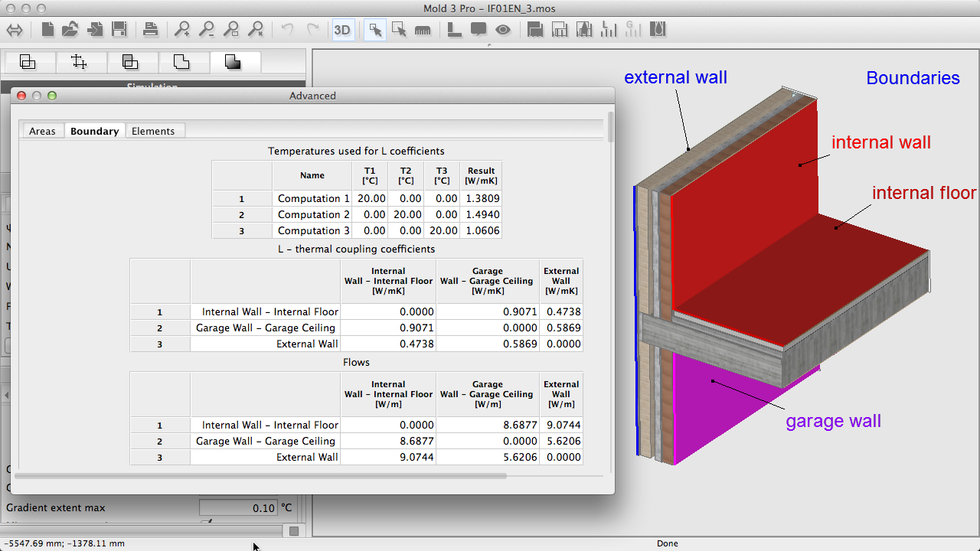980x551 pixels.
Task: Select the Computation 1 name cell
Action: pos(313,198)
